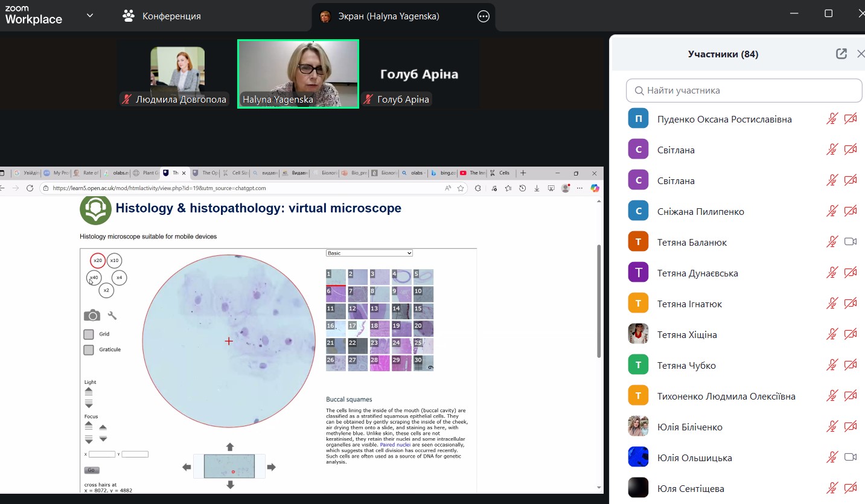This screenshot has height=504, width=865.
Task: Pan microscope slide right with arrow
Action: click(272, 467)
